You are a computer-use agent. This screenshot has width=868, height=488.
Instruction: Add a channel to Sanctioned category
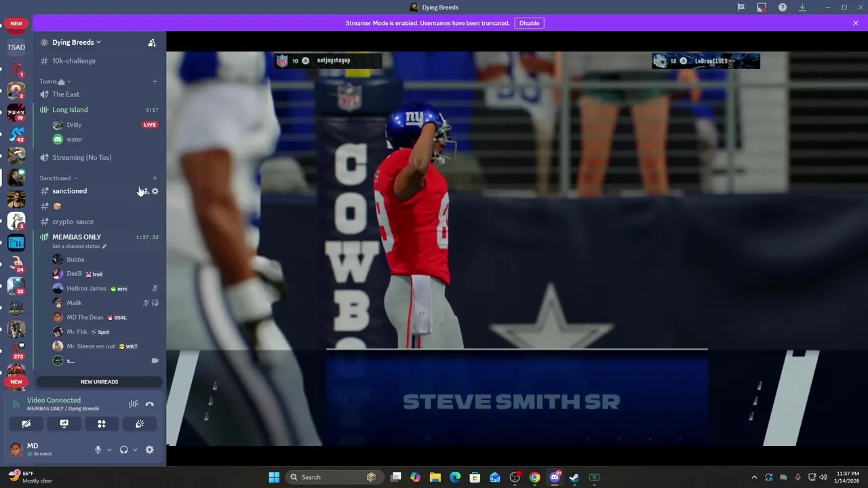click(155, 178)
